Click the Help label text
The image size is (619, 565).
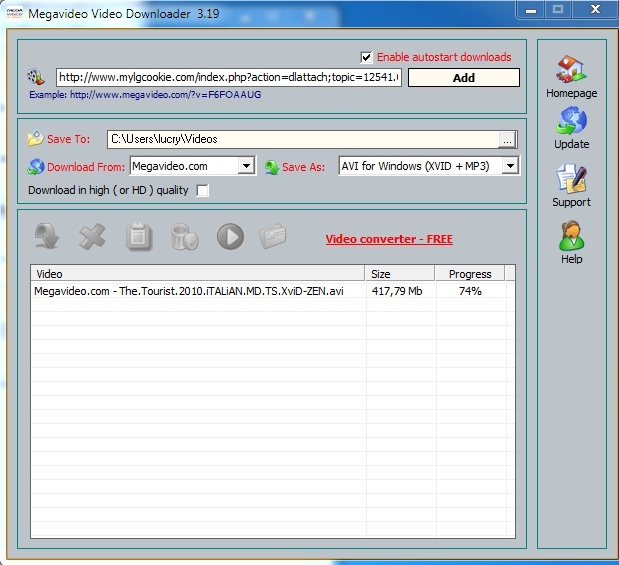click(x=571, y=259)
